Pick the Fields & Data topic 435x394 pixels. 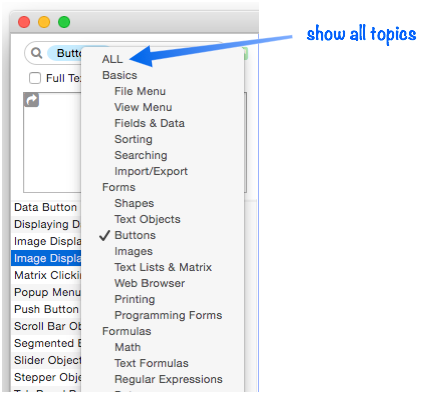(x=149, y=123)
